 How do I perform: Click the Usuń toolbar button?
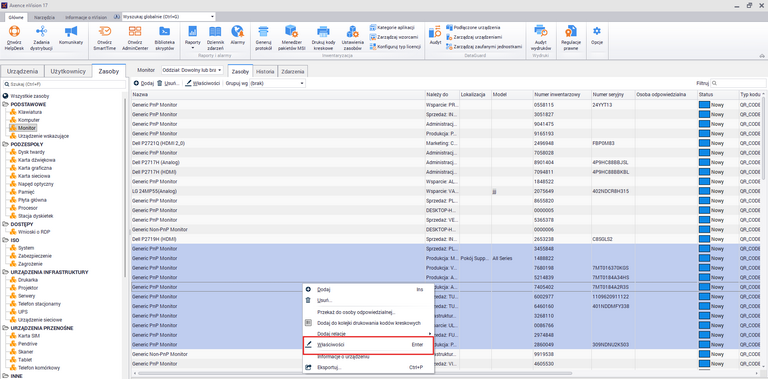click(169, 83)
